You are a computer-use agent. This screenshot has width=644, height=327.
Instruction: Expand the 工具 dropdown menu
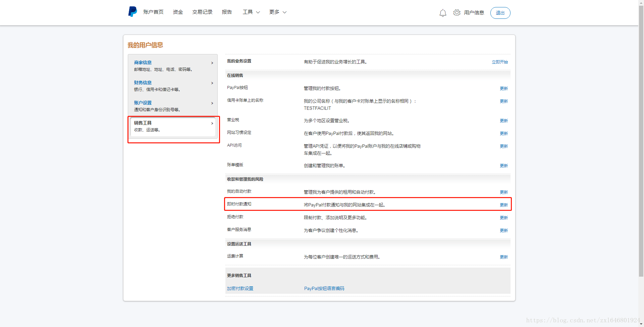[x=251, y=12]
